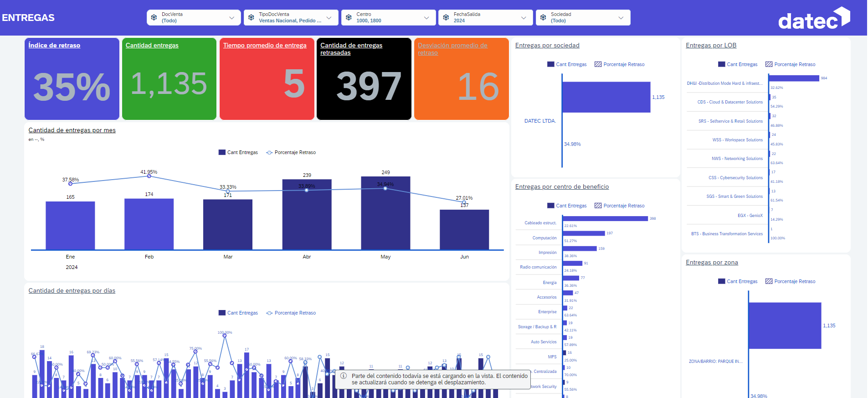Click the 41.95% line point for Feb
Image resolution: width=868 pixels, height=398 pixels.
click(149, 176)
